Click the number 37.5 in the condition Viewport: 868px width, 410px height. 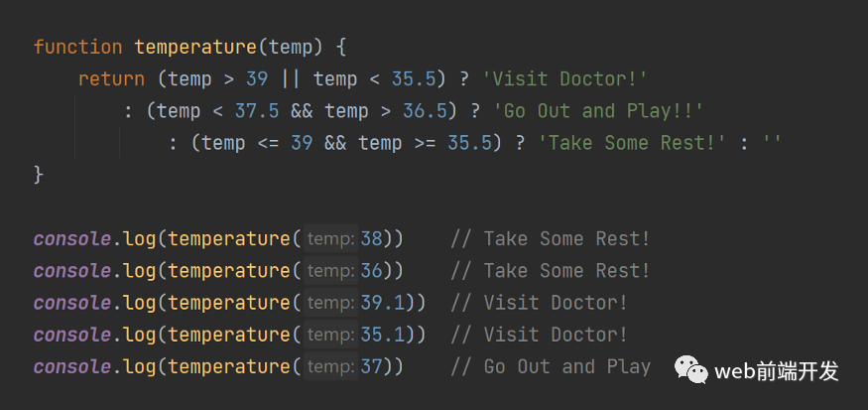(x=257, y=111)
